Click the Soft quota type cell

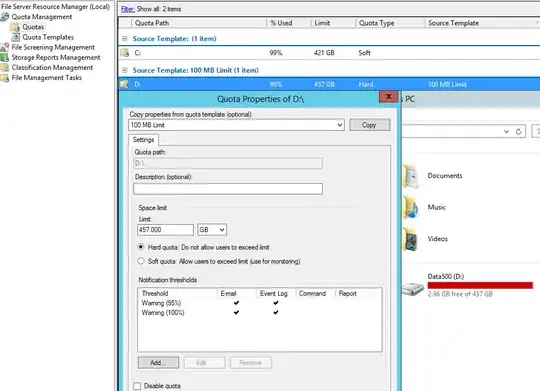pos(364,53)
